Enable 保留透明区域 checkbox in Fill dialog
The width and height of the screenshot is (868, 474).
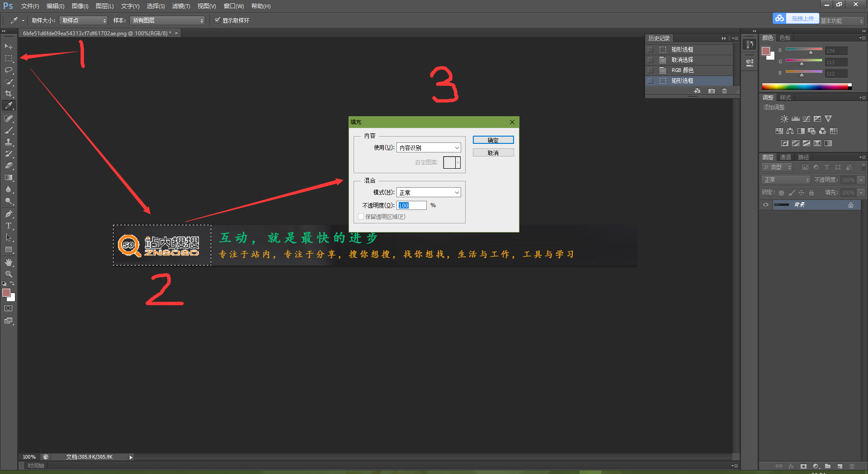[361, 217]
